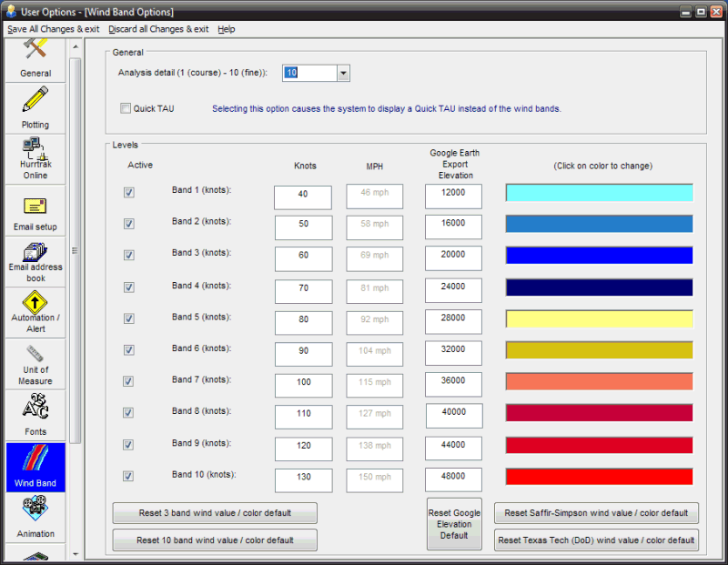Open Unit of Measure options
Image resolution: width=728 pixels, height=565 pixels.
(x=35, y=363)
